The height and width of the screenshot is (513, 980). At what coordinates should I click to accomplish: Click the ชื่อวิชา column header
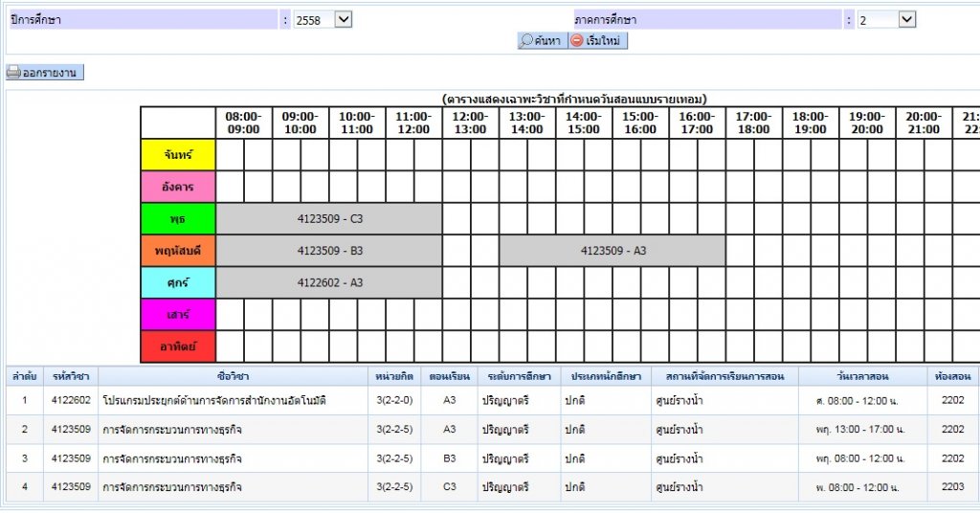tap(234, 376)
